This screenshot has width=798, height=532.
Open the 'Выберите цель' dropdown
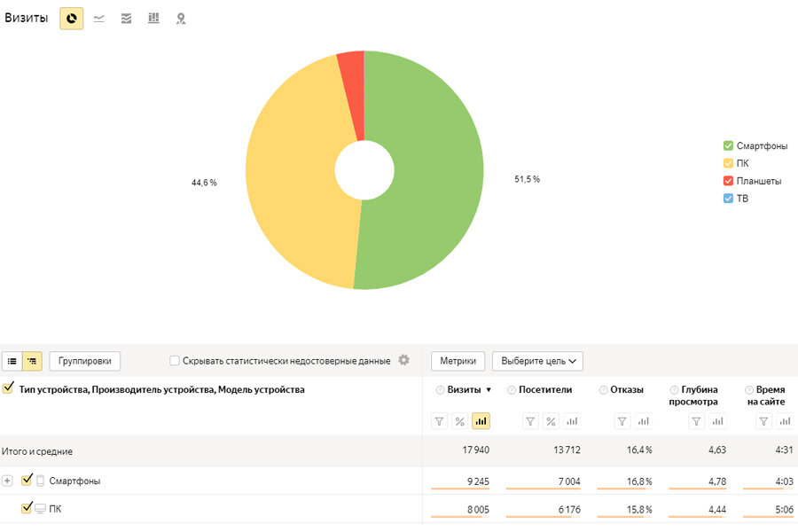tap(537, 361)
